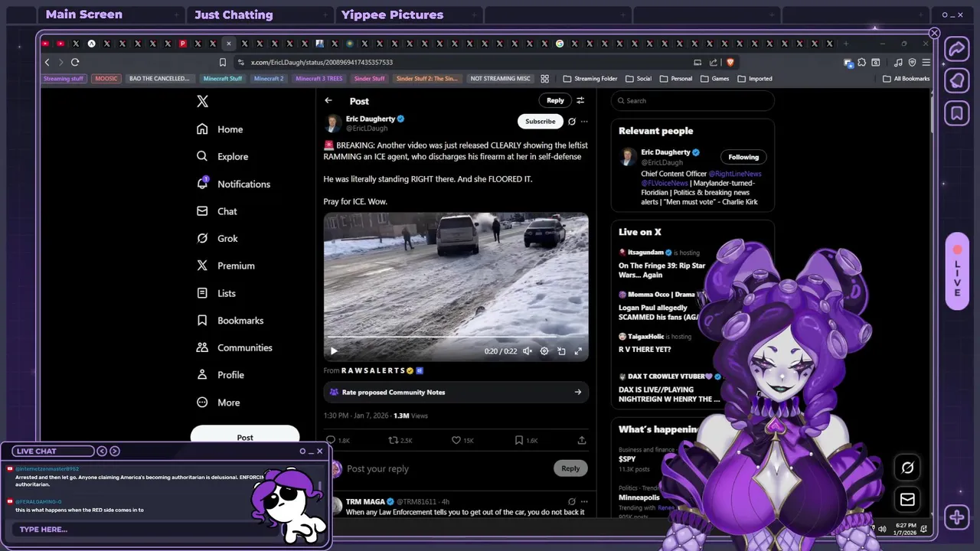
Task: Open Chat in the X sidebar
Action: pos(217,211)
